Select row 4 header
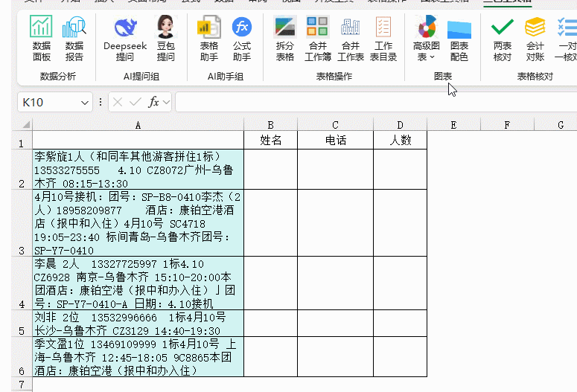The image size is (577, 392). [22, 283]
